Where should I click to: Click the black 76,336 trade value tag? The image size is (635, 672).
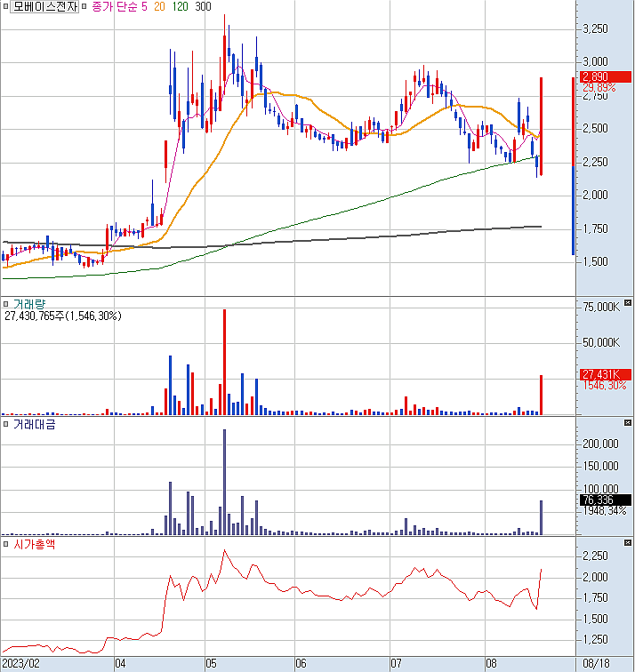[605, 500]
